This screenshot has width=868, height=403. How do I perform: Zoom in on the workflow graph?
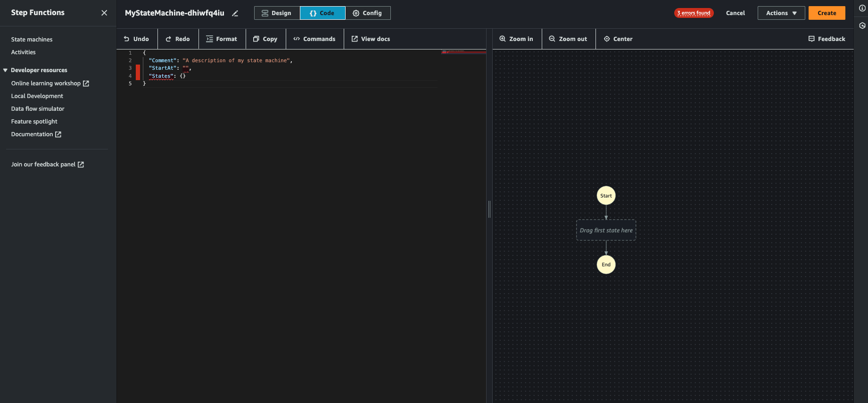(517, 39)
